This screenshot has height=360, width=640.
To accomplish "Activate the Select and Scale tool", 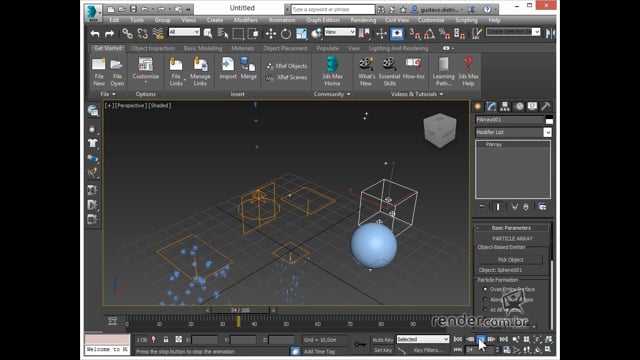I will [301, 33].
